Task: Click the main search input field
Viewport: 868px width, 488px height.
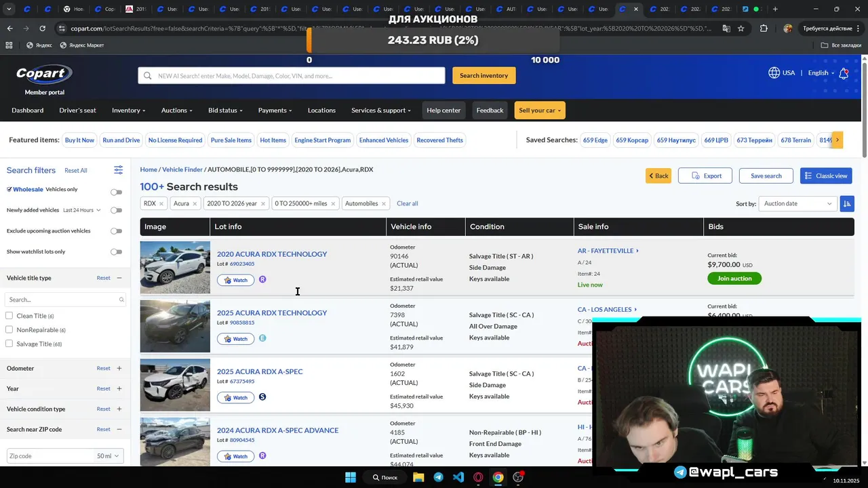Action: [x=292, y=75]
